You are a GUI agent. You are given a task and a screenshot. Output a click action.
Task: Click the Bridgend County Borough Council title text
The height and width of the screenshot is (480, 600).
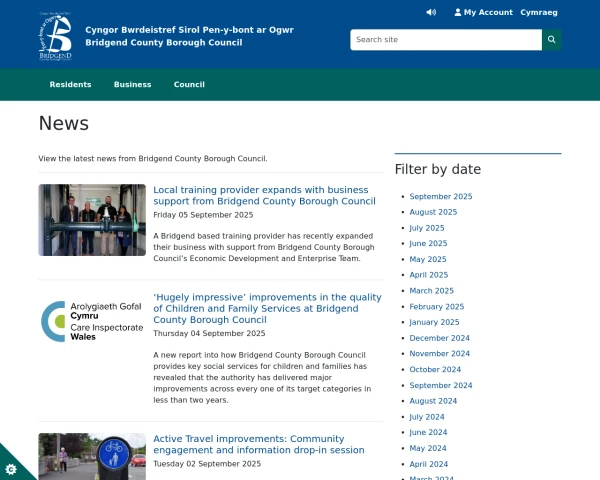click(164, 42)
